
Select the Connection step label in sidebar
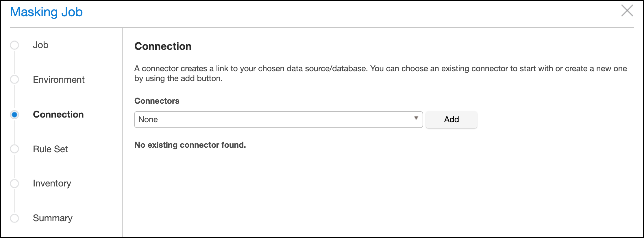[58, 114]
